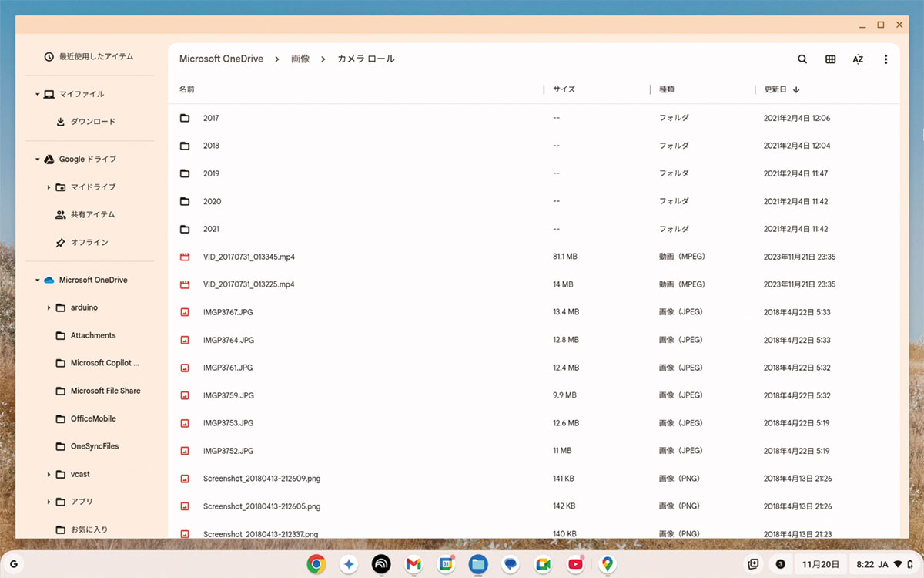The height and width of the screenshot is (578, 924).
Task: Click the 9.9 MB size cell
Action: point(564,395)
